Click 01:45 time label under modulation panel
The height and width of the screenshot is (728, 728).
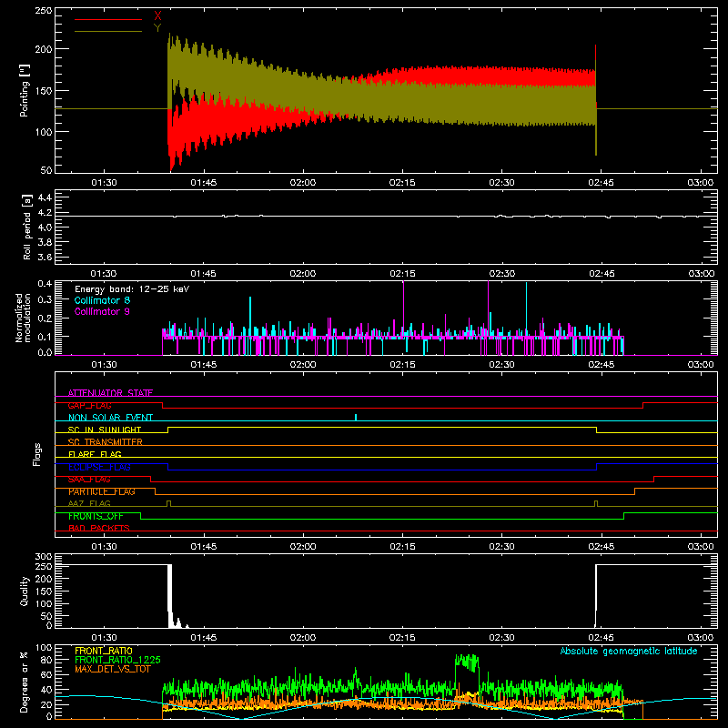click(x=203, y=365)
